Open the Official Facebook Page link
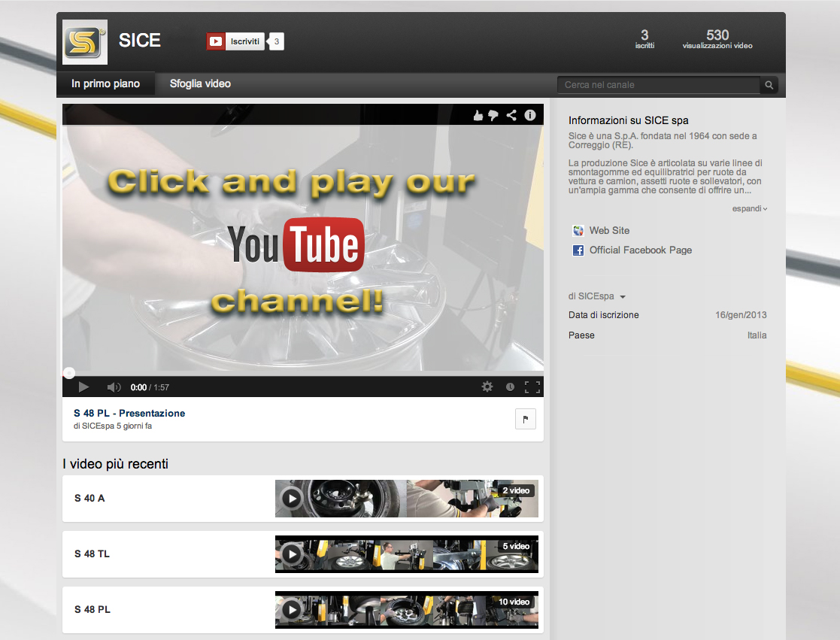Viewport: 840px width, 640px height. click(x=641, y=250)
